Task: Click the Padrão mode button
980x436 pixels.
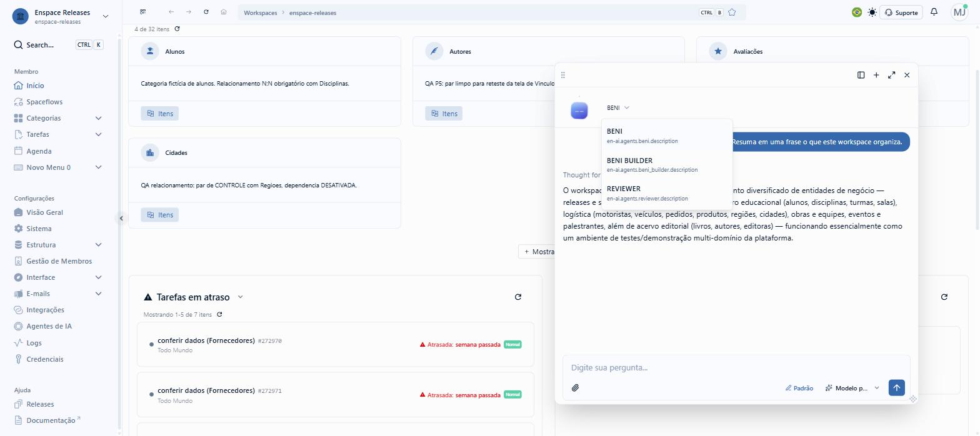Action: point(799,388)
